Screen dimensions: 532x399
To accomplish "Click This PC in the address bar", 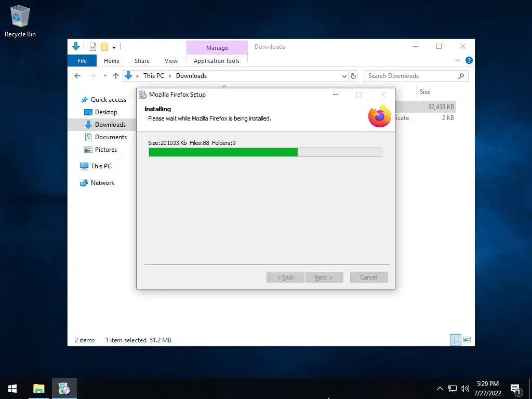I will pos(153,76).
